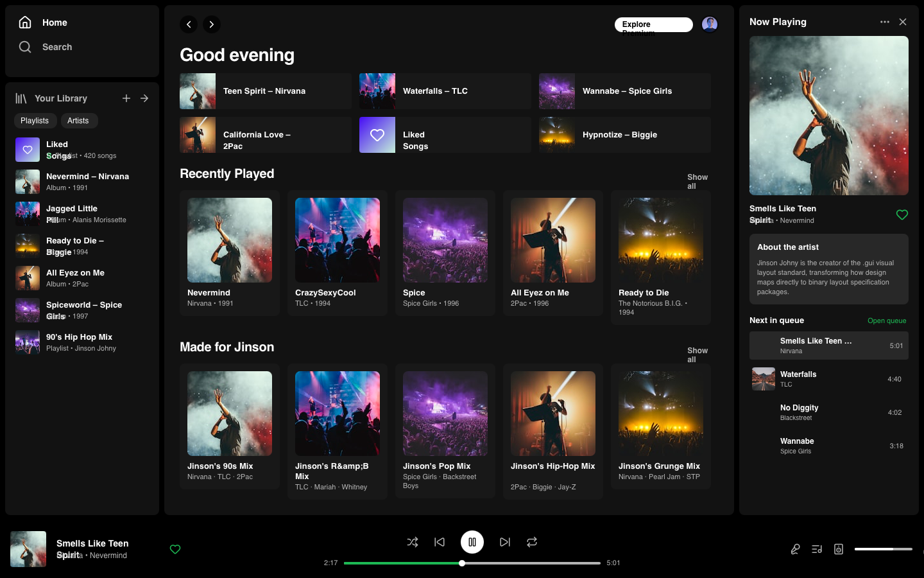Adjust the volume slider
Screen dimensions: 924x578
coord(884,549)
